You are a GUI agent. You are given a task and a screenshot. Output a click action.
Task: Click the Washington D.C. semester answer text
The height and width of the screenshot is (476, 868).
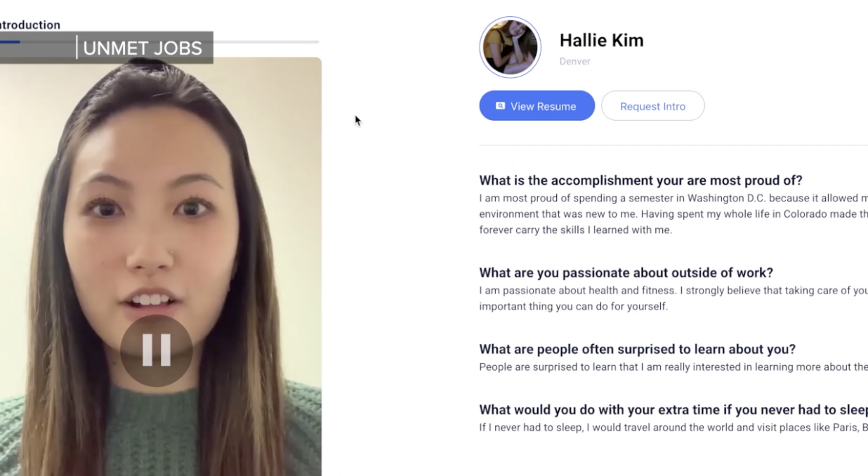(x=673, y=214)
